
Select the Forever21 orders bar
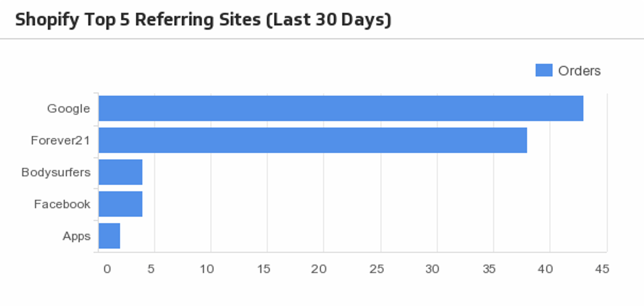tap(313, 140)
